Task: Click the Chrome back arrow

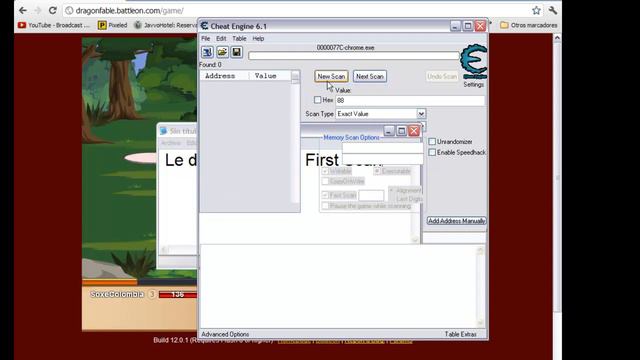Action: [23, 10]
